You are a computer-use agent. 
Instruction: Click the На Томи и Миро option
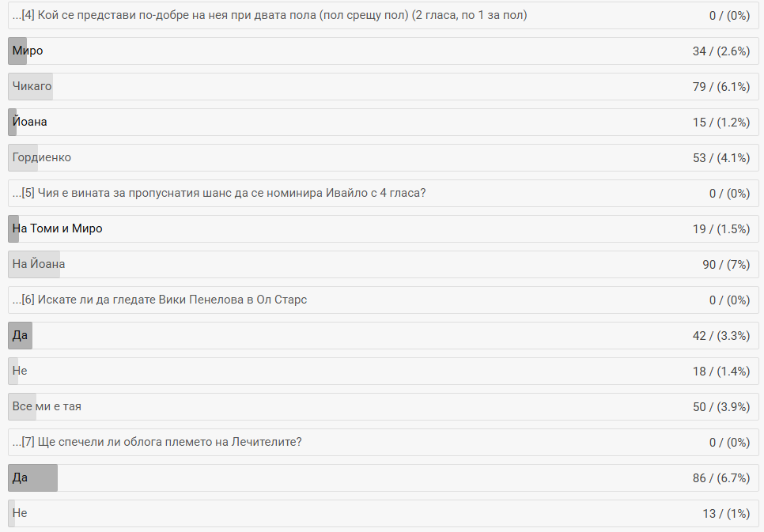click(x=58, y=228)
